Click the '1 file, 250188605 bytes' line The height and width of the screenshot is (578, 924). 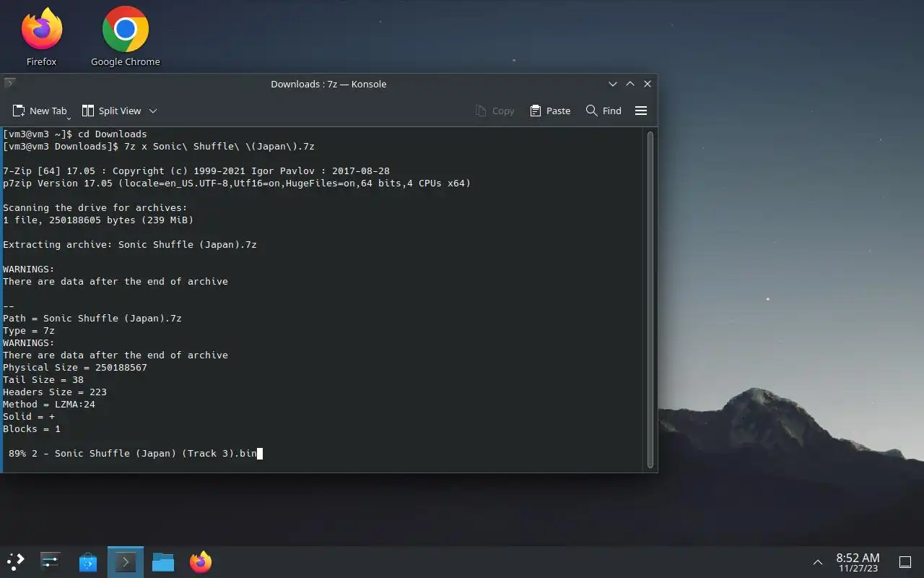(98, 220)
